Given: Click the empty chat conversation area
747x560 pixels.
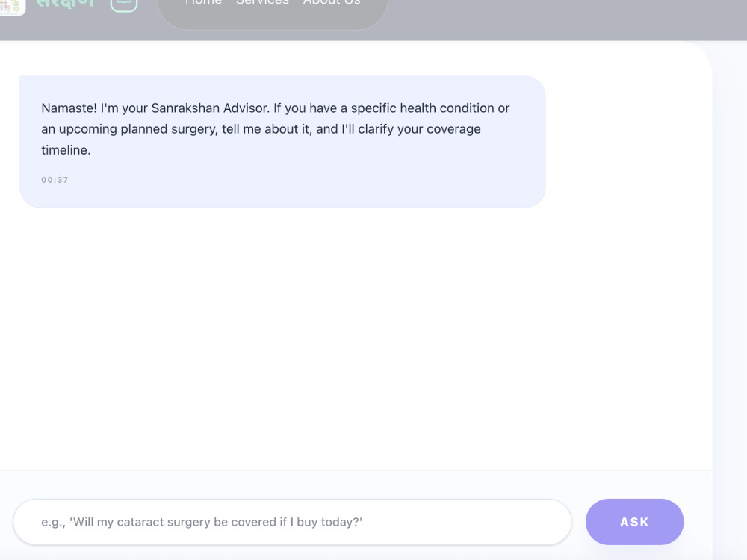Looking at the screenshot, I should click(356, 338).
